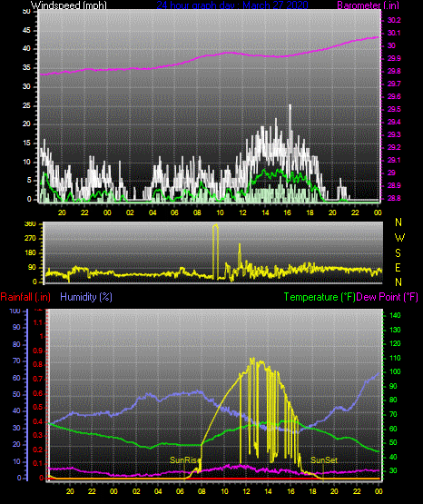Click the 30 temperature axis value
This screenshot has width=423, height=504.
[x=393, y=470]
